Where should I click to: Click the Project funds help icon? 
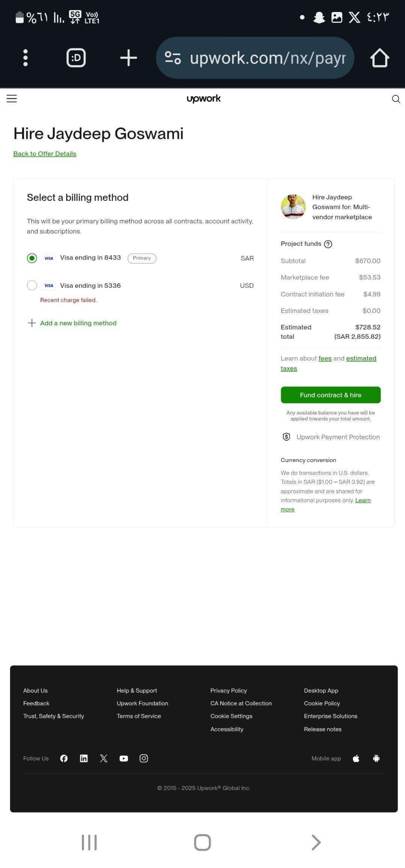pos(328,244)
